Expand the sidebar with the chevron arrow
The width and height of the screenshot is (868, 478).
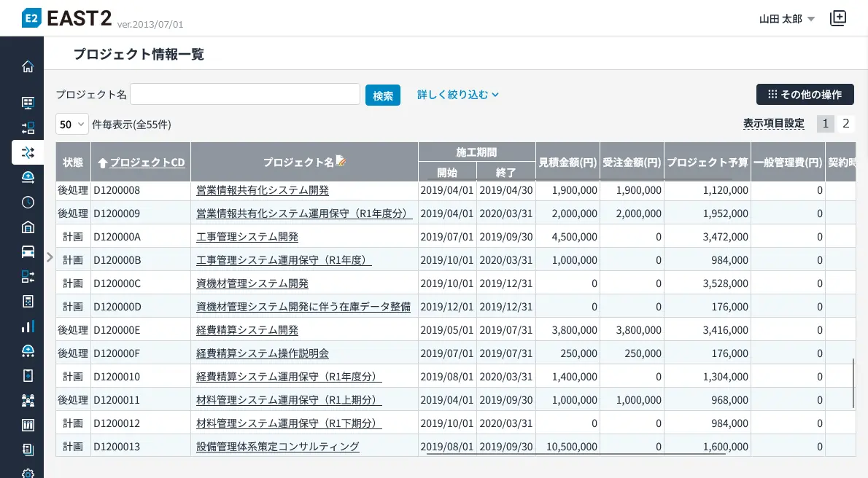tap(50, 256)
